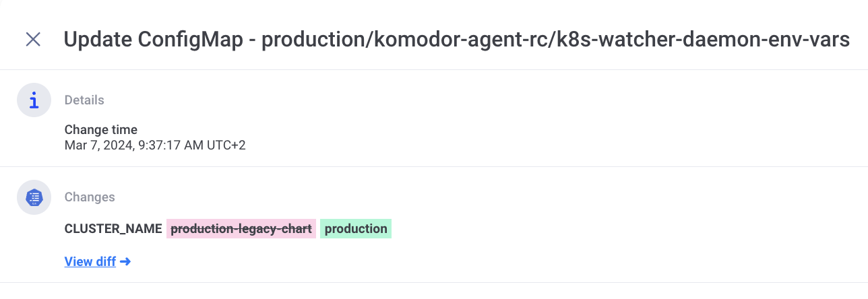Image resolution: width=868 pixels, height=299 pixels.
Task: Open the View diff link
Action: point(90,261)
